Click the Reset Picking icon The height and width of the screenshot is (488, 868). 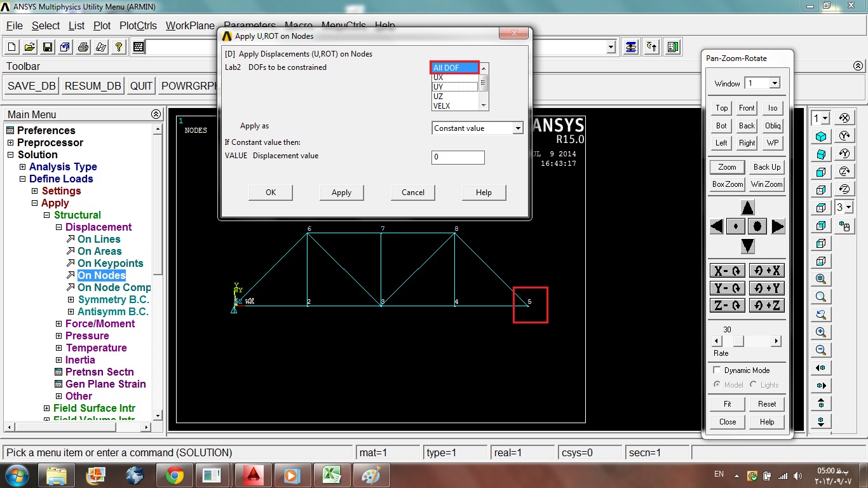(x=652, y=47)
